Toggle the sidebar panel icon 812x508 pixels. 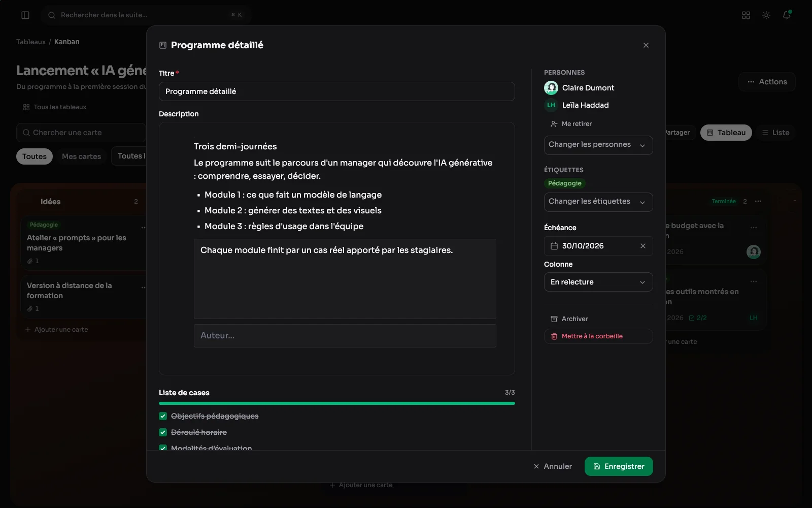pyautogui.click(x=25, y=15)
